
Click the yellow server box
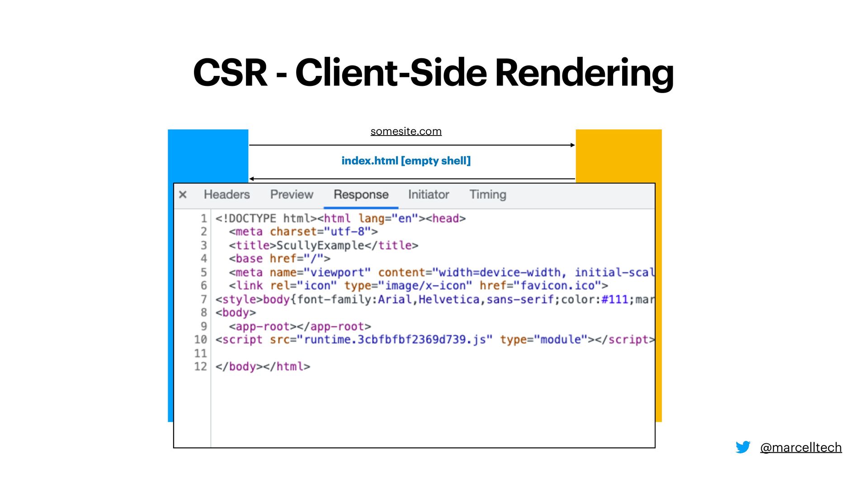(618, 156)
